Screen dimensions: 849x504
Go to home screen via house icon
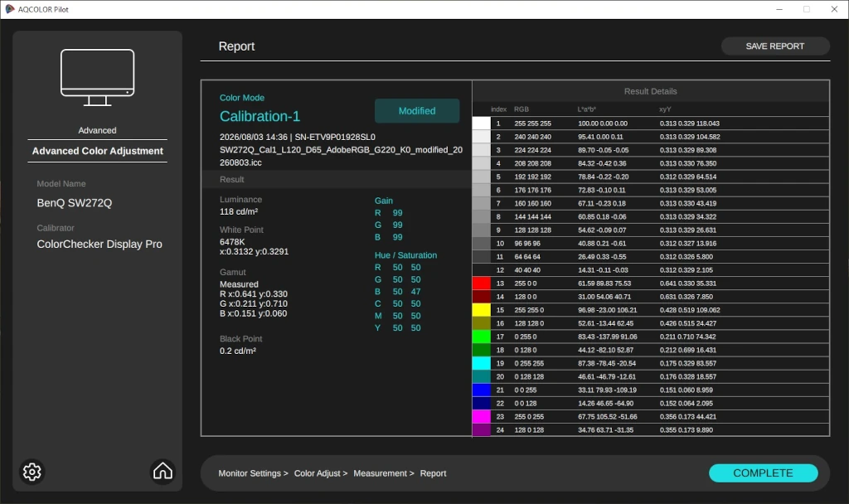coord(163,471)
